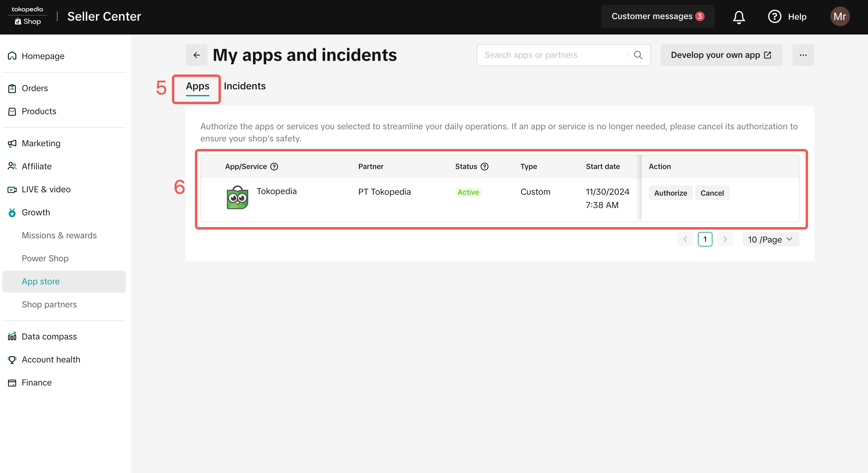Viewport: 868px width, 473px height.
Task: Open the Help question-mark icon
Action: (x=774, y=17)
